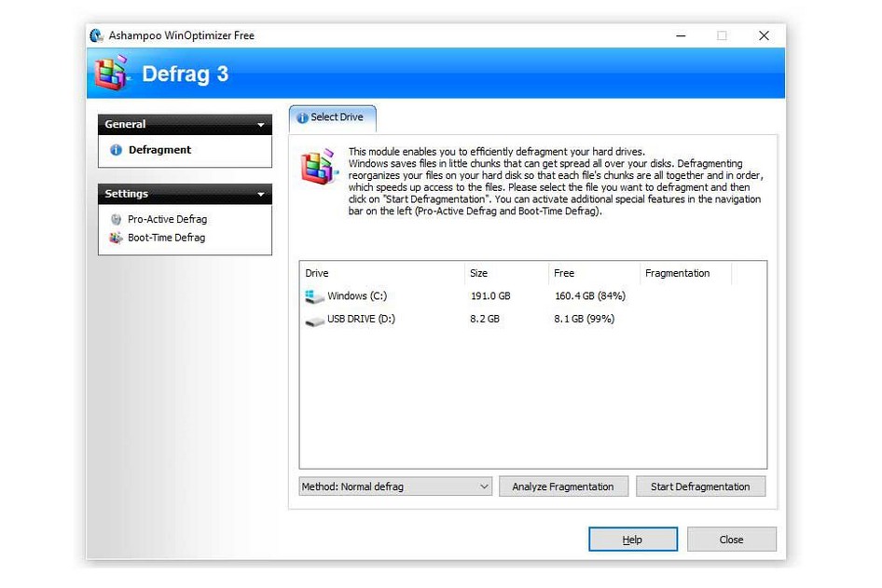
Task: Click the 160.4 GB (84%) free value
Action: [590, 296]
